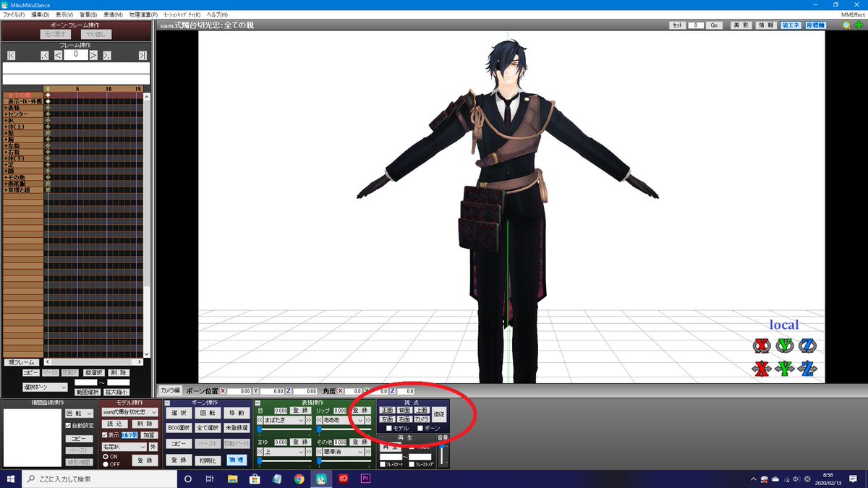Viewport: 868px width, 488px height.
Task: Collapse the facial expression panel minus icon
Action: [x=257, y=403]
